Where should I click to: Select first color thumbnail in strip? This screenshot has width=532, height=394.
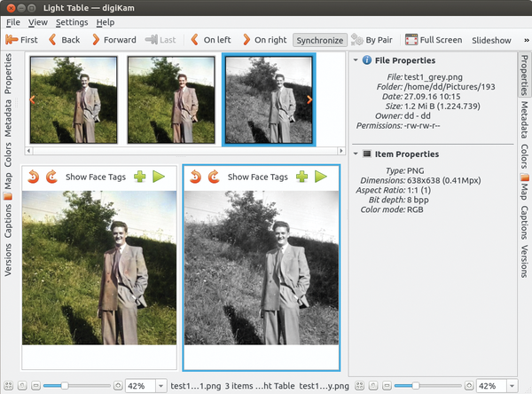(74, 99)
